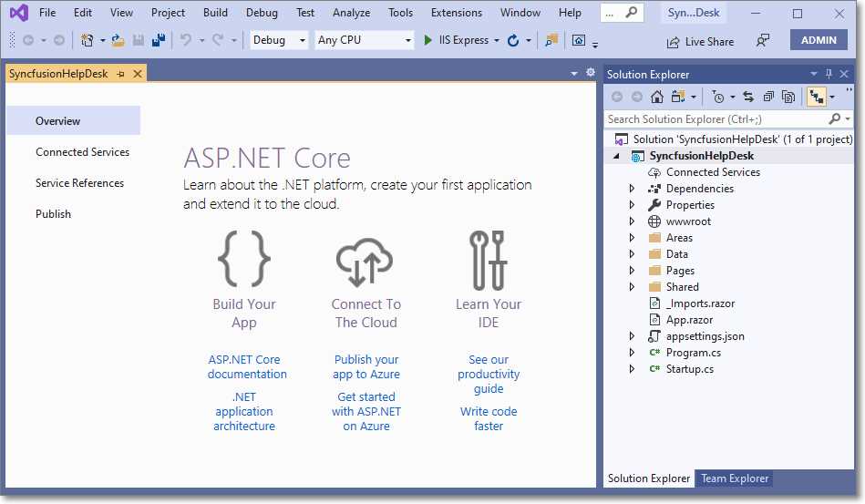Open the Analyze menu
The width and height of the screenshot is (865, 504).
352,12
